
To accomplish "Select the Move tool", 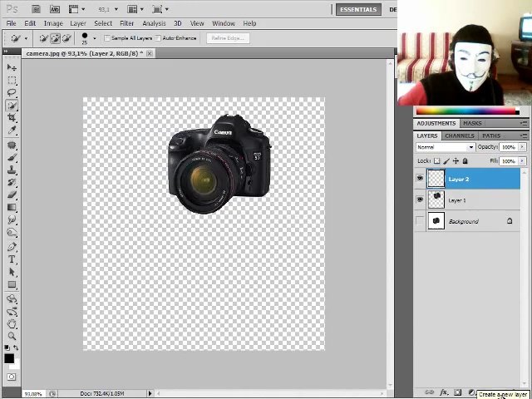I will [x=12, y=67].
